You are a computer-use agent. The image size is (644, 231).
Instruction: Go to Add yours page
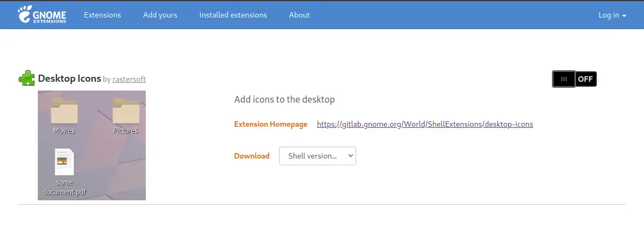[x=160, y=15]
